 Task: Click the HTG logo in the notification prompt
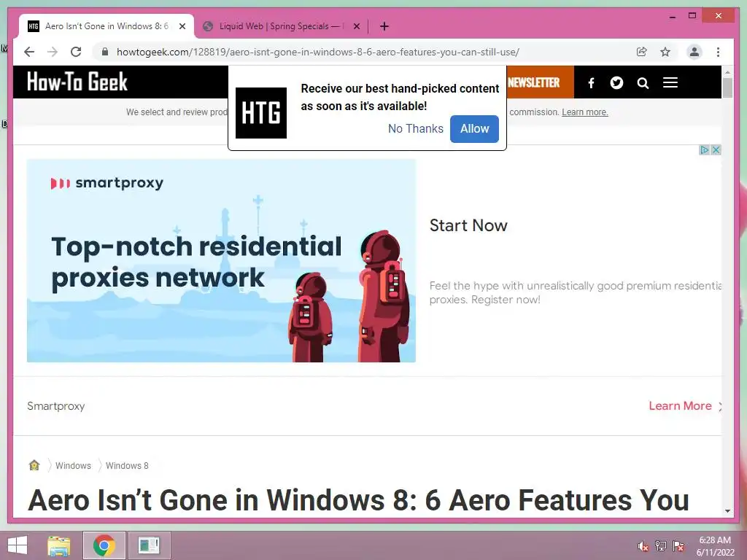point(261,113)
